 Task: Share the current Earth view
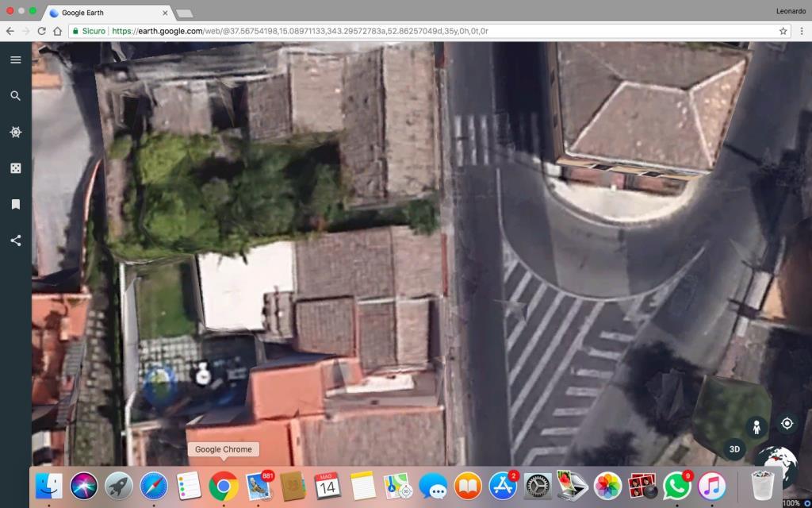click(x=16, y=240)
